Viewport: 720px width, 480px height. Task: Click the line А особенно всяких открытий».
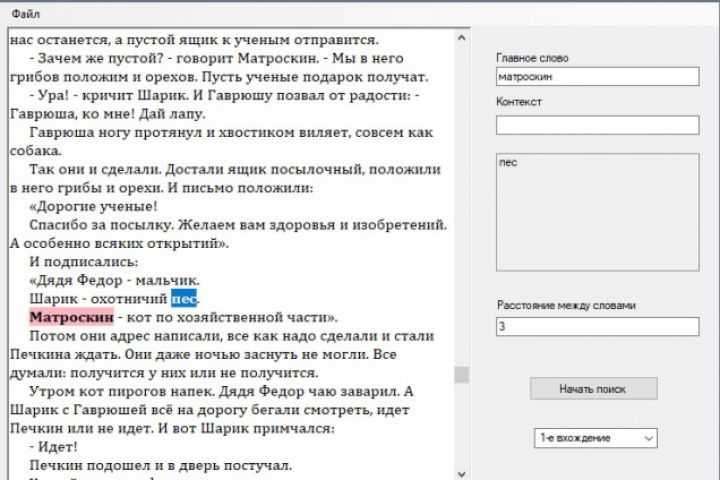(119, 243)
